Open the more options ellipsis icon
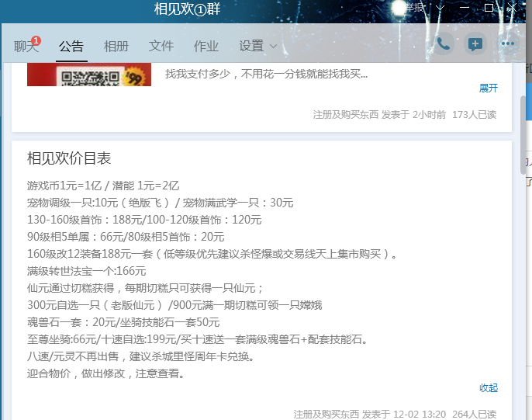 [x=508, y=44]
